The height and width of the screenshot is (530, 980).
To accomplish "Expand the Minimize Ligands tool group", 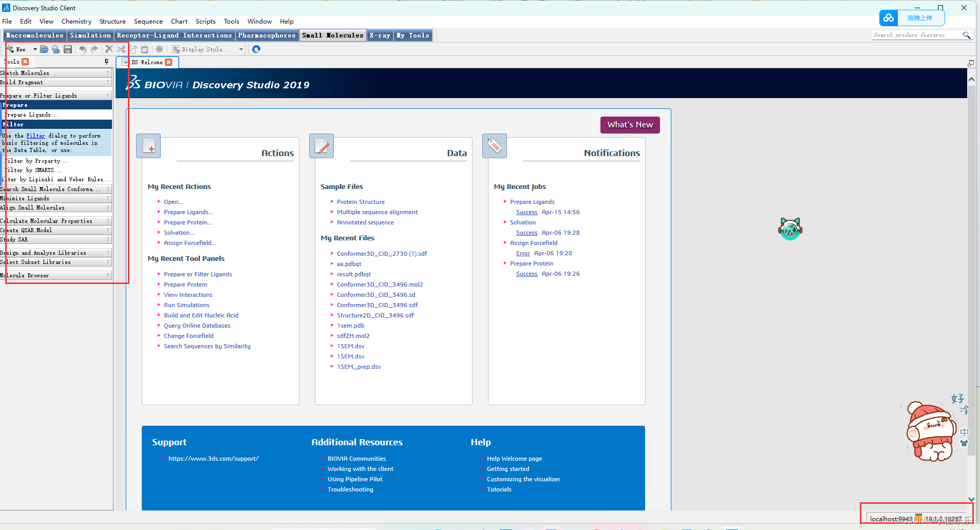I will click(x=55, y=198).
